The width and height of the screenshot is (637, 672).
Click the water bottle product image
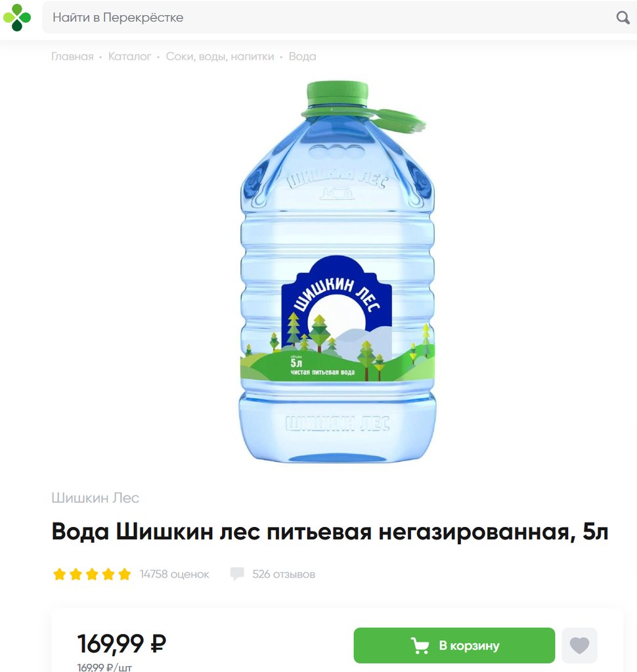point(337,272)
